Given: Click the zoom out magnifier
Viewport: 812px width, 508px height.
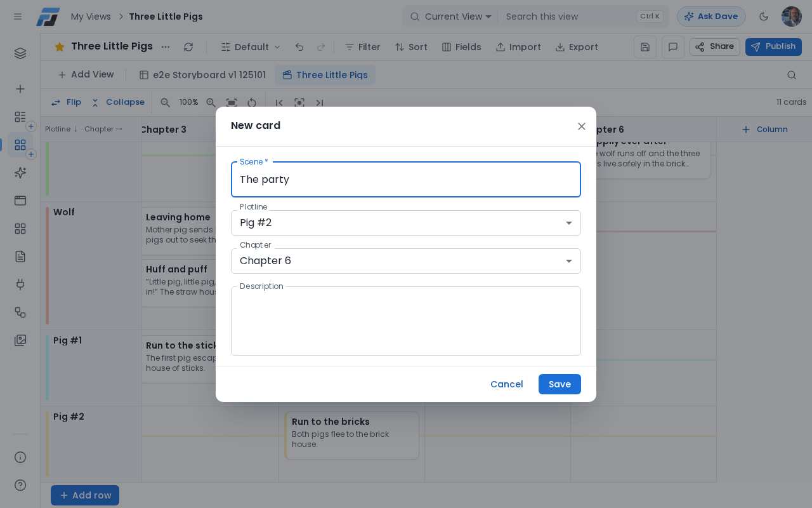Looking at the screenshot, I should 166,102.
